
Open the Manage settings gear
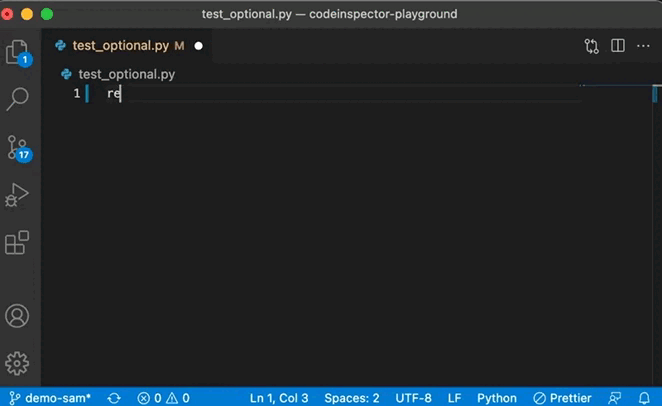[18, 362]
